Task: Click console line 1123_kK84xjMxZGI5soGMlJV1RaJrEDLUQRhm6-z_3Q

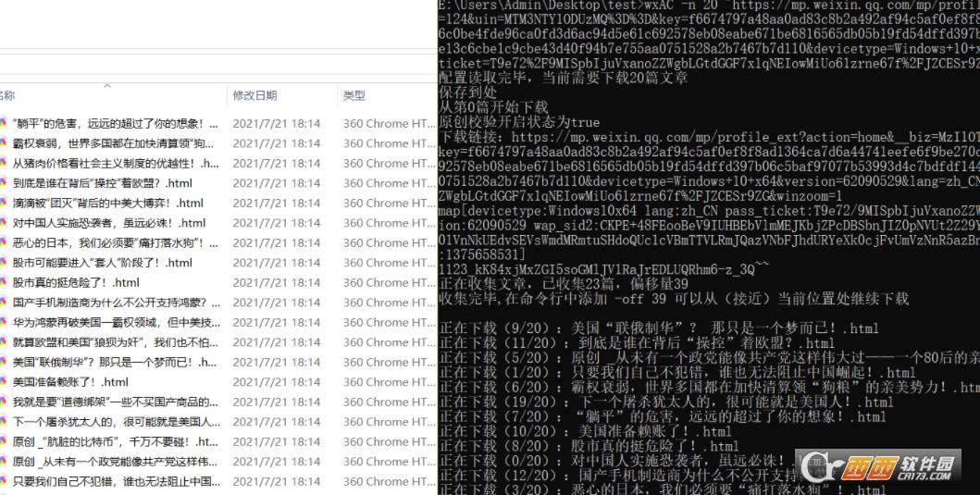Action: click(x=604, y=269)
